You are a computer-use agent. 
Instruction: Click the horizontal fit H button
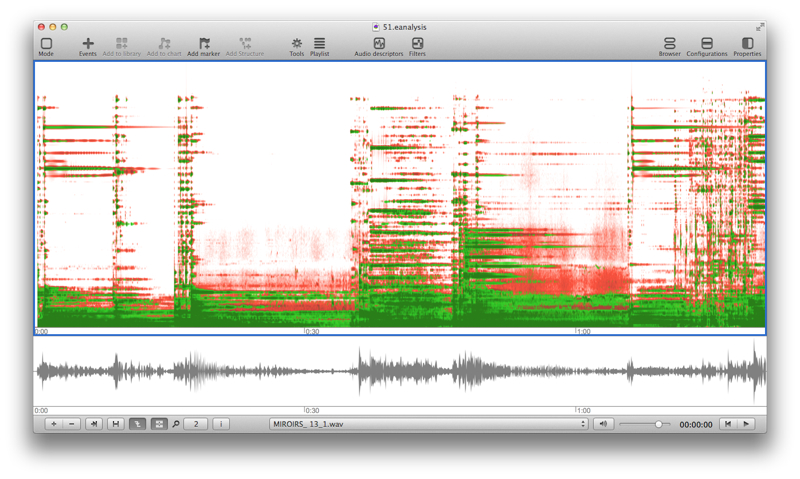[x=116, y=424]
